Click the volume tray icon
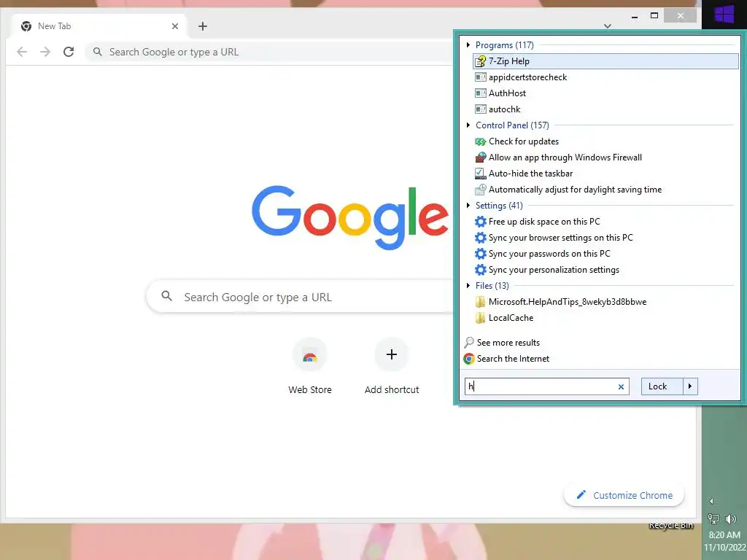This screenshot has height=560, width=747. [730, 518]
